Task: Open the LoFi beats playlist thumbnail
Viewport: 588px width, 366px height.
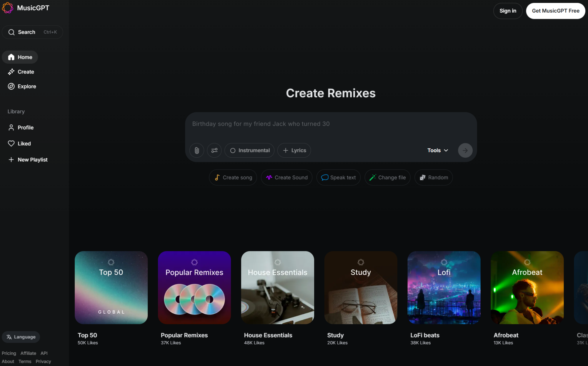Action: [x=444, y=288]
